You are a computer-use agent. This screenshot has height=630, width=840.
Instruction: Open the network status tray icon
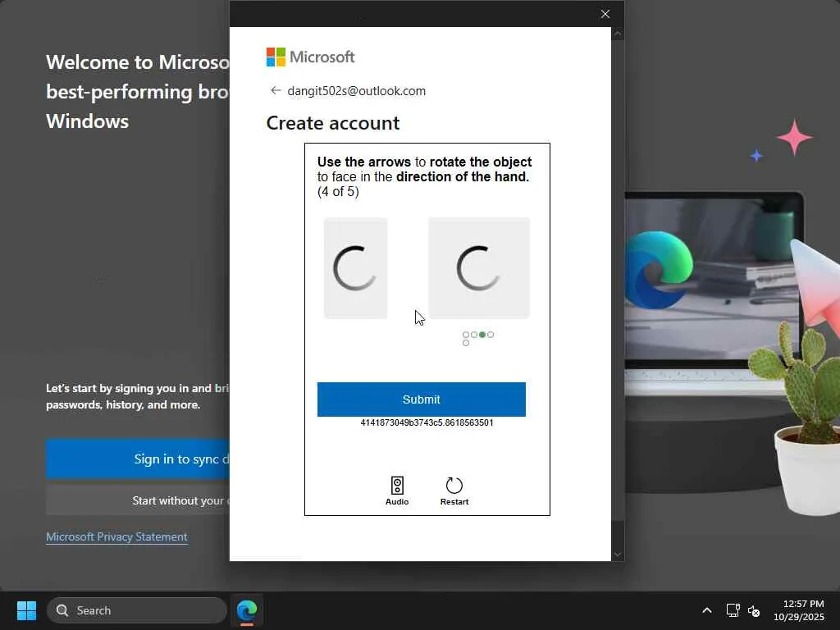tap(733, 610)
